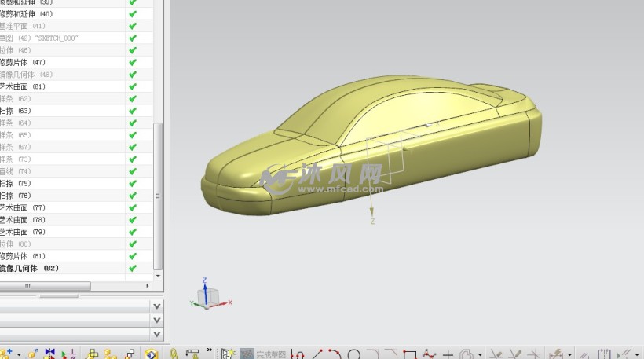
Task: Open the dropdown beside Add Component icon
Action: pyautogui.click(x=19, y=355)
